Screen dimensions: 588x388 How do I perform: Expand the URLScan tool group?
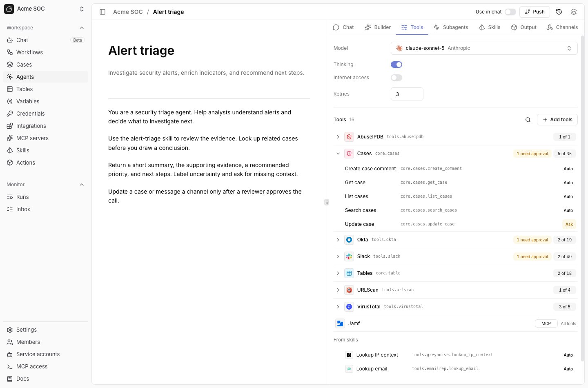click(338, 290)
